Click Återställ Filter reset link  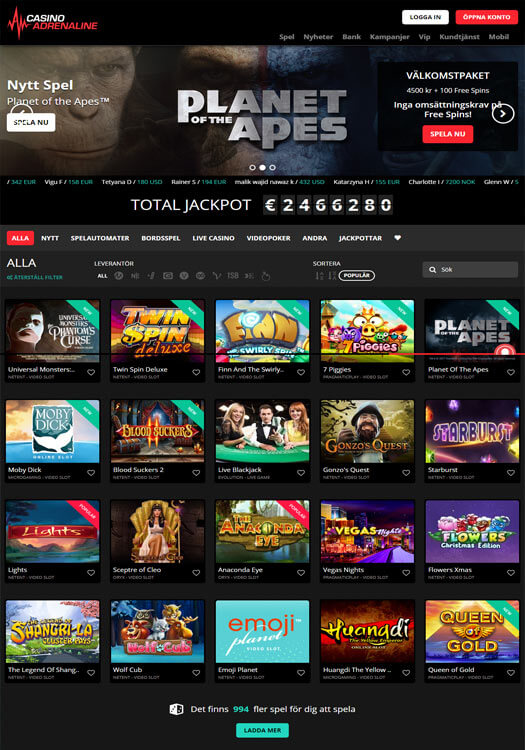35,277
